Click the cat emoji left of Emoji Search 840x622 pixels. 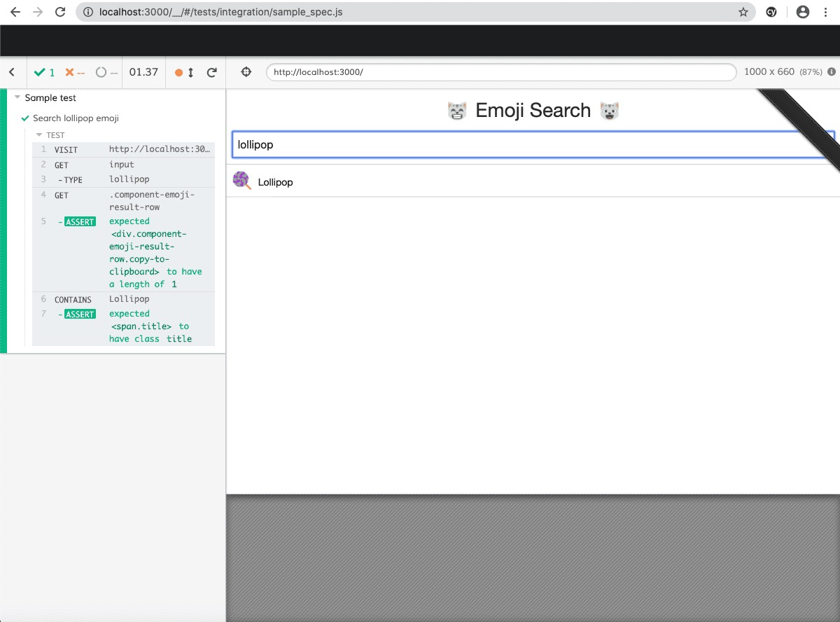[457, 111]
